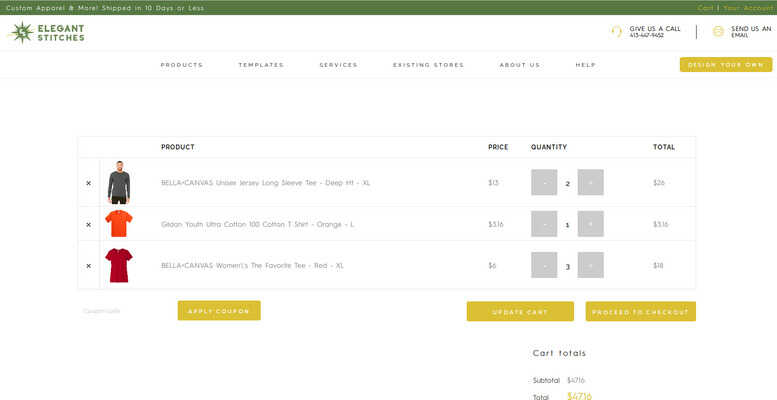Remove the Women's Favorite Tee Red item
Viewport: 777px width, 400px height.
[x=89, y=266]
